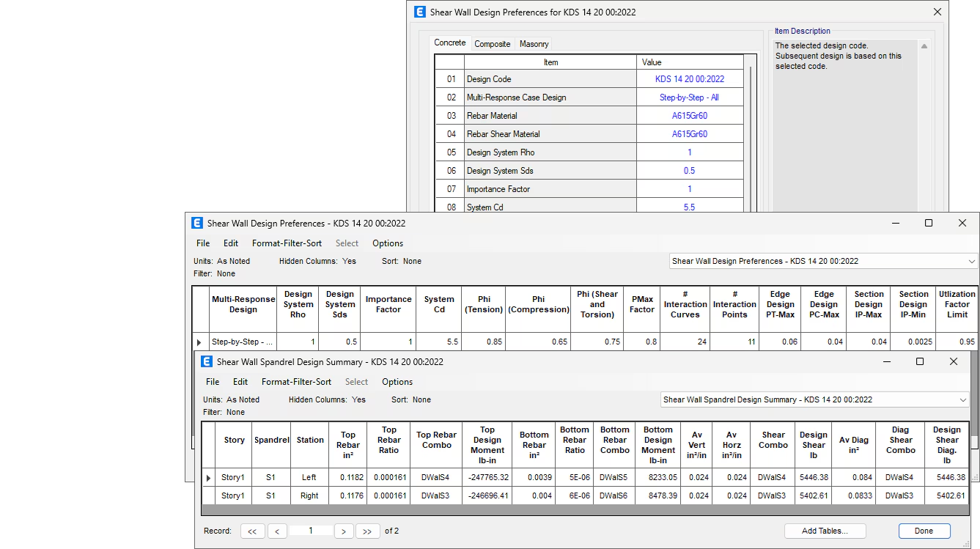Advance to next record with > button
This screenshot has height=549, width=980.
pos(344,531)
